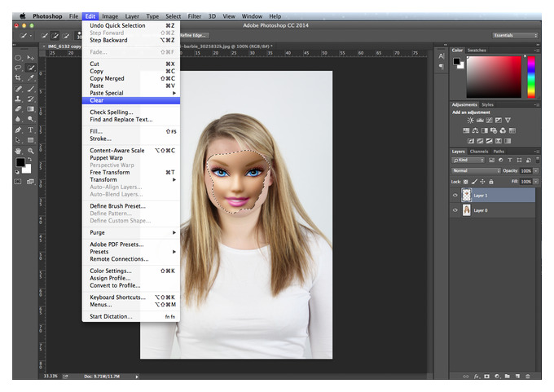Toggle lock position
This screenshot has width=554, height=392.
point(482,182)
